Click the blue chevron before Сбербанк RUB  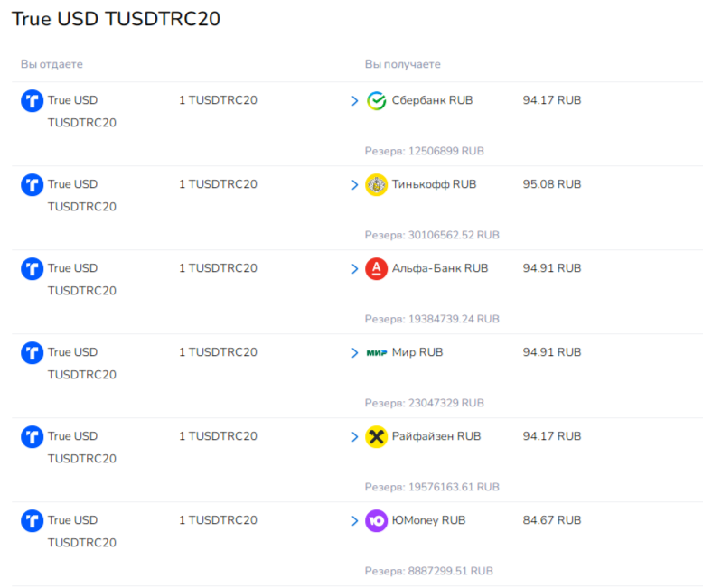(355, 101)
